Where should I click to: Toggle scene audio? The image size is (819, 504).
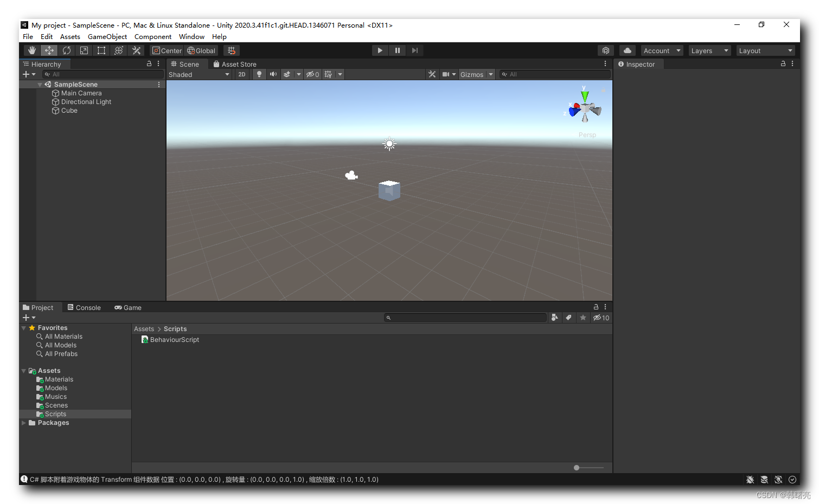tap(273, 74)
